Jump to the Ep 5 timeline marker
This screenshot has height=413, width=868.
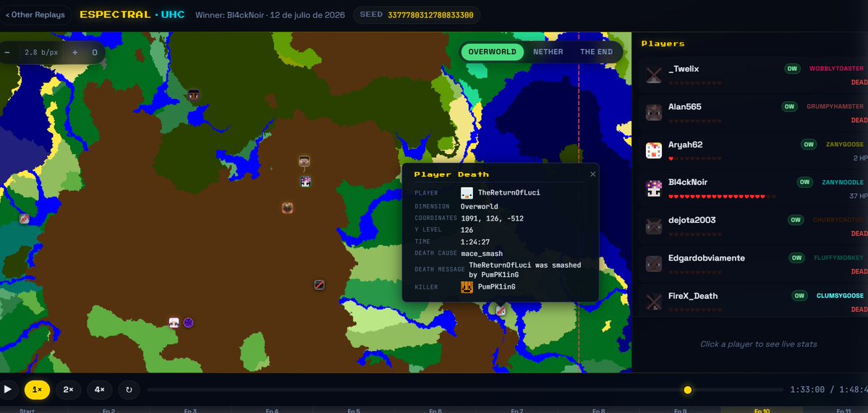[x=354, y=410]
